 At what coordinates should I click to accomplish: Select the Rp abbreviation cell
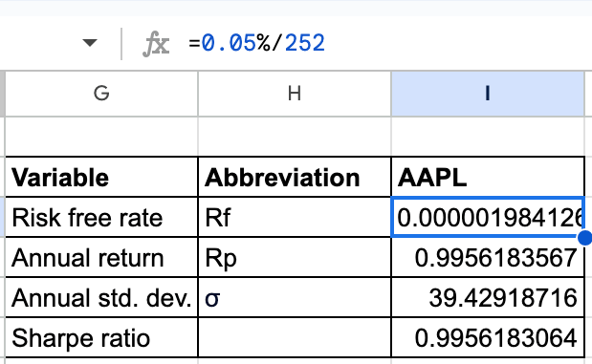295,258
